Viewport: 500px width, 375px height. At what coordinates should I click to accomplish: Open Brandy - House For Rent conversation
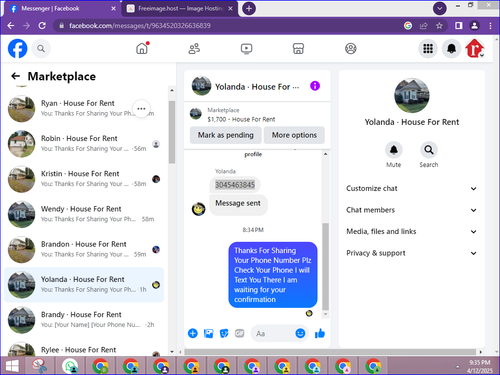pyautogui.click(x=84, y=320)
